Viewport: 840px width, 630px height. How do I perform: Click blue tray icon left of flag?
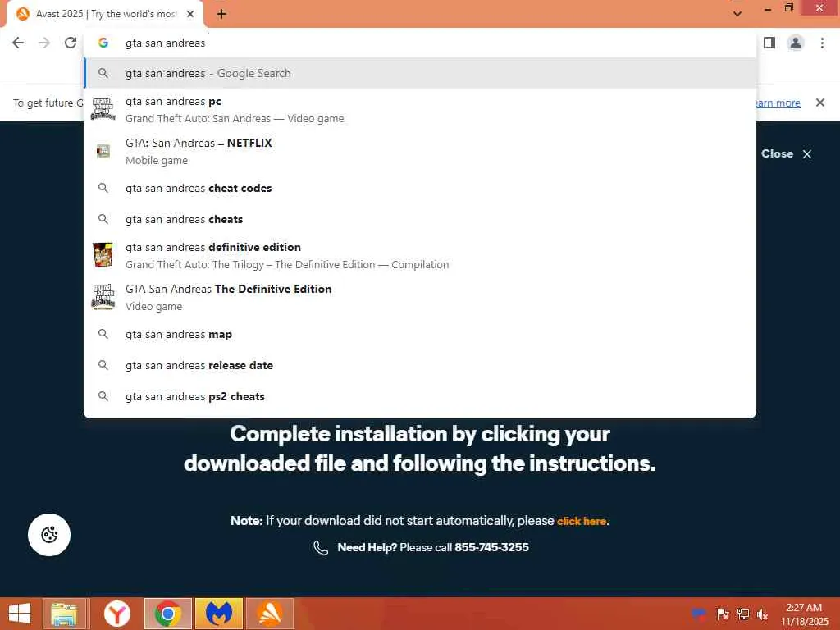(x=698, y=614)
